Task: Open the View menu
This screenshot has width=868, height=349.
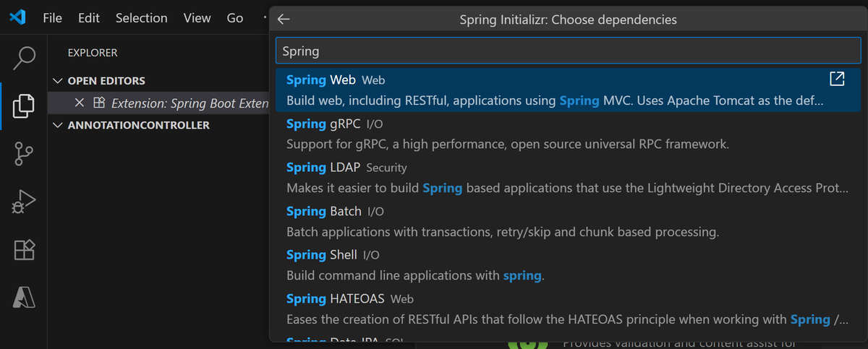Action: (197, 18)
